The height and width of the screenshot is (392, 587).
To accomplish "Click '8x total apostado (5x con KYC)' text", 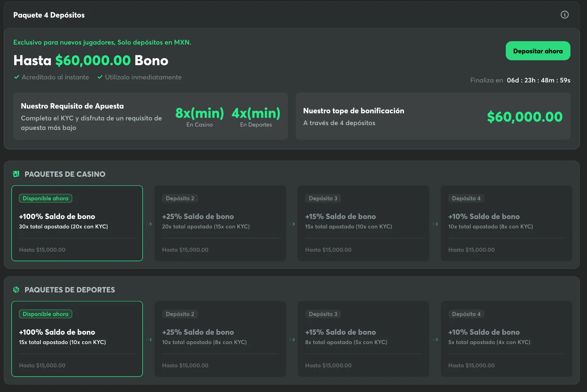I will (x=346, y=342).
